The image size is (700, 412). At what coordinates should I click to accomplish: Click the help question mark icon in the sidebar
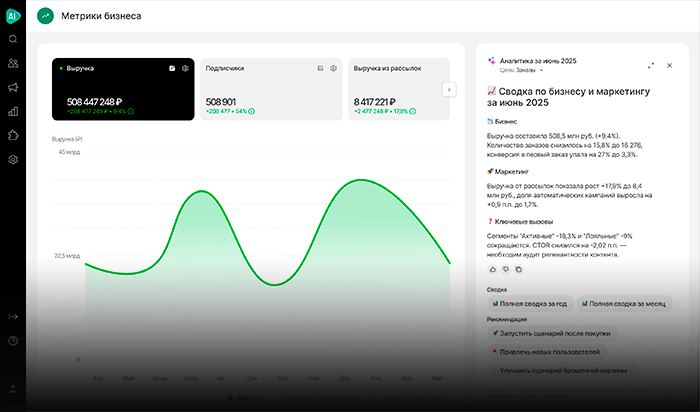click(x=13, y=341)
